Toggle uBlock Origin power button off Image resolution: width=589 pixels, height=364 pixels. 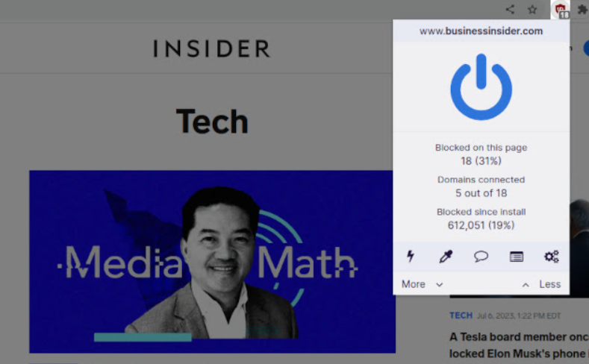click(x=481, y=87)
